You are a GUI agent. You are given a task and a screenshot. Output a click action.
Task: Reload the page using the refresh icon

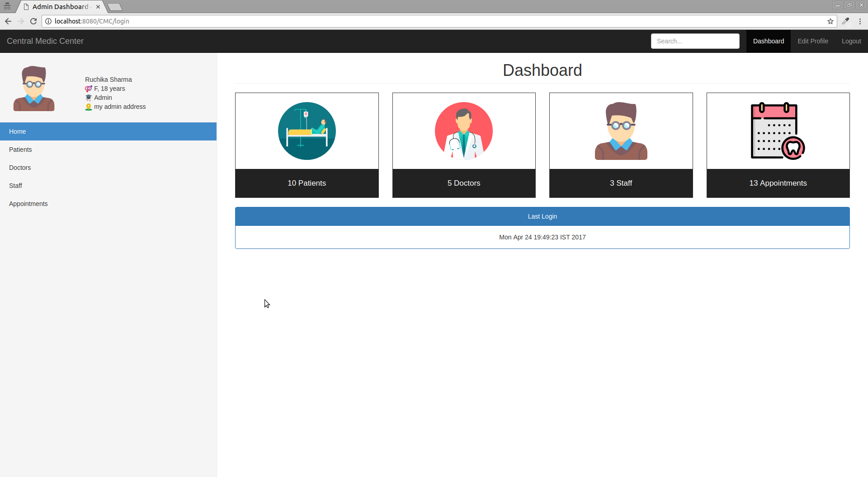point(33,21)
